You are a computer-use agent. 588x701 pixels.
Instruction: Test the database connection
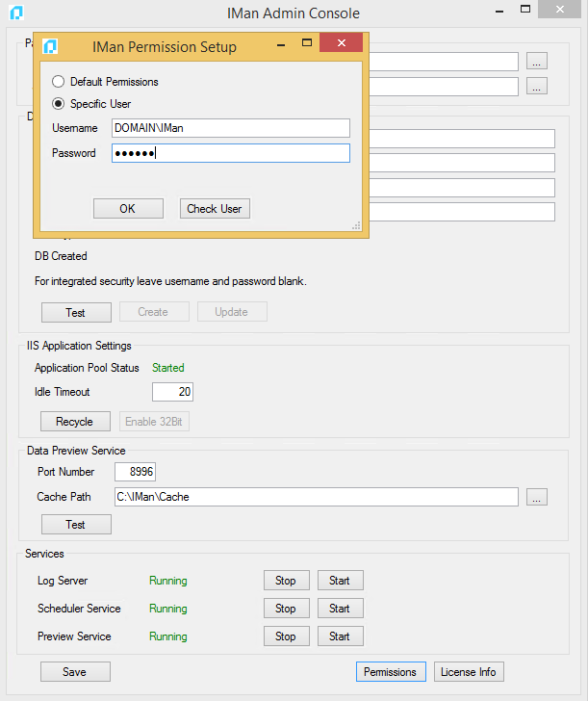tap(75, 312)
